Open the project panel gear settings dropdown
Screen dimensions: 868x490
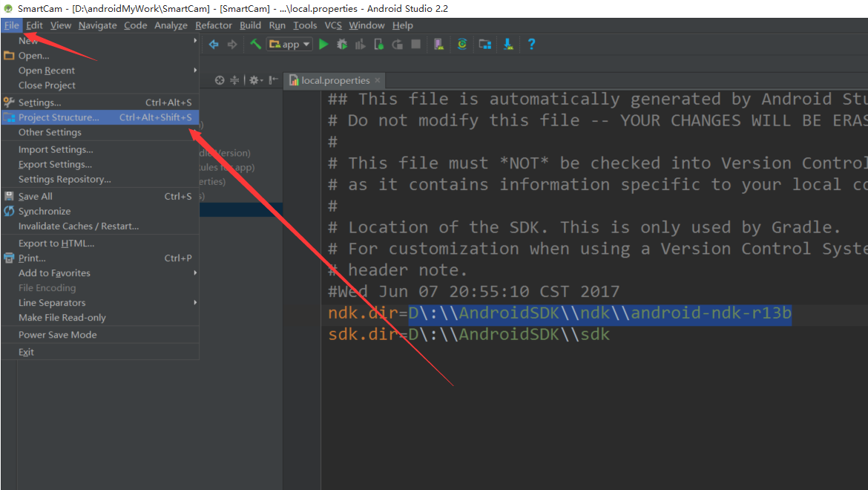tap(255, 80)
